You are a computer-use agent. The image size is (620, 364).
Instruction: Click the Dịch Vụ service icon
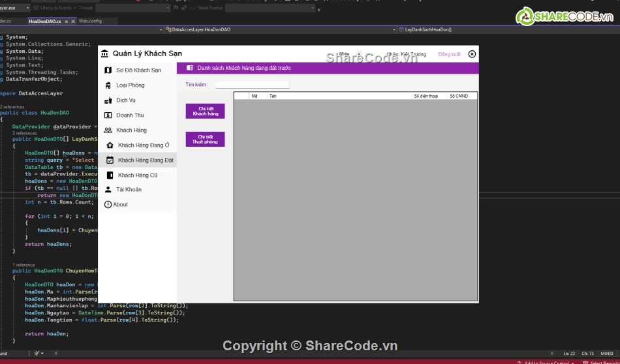[x=108, y=100]
